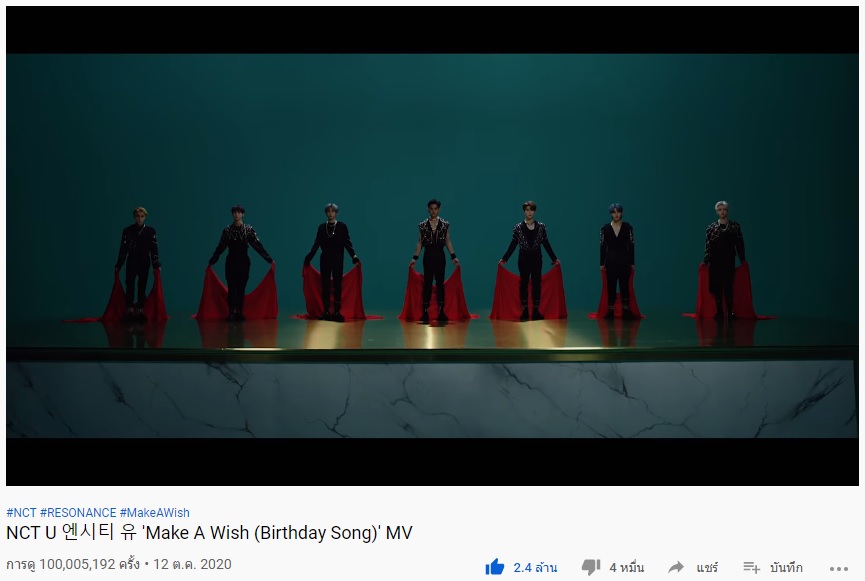
Task: Click the center performer in the video
Action: coord(434,260)
